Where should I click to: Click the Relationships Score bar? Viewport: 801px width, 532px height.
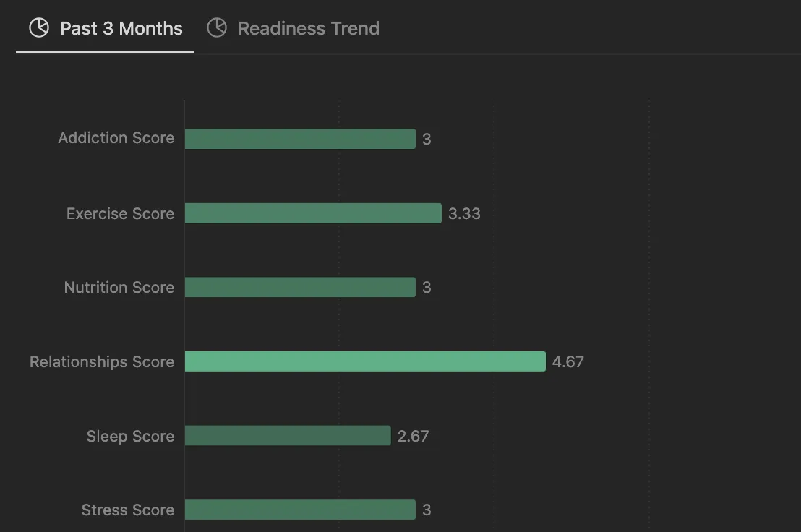(365, 361)
